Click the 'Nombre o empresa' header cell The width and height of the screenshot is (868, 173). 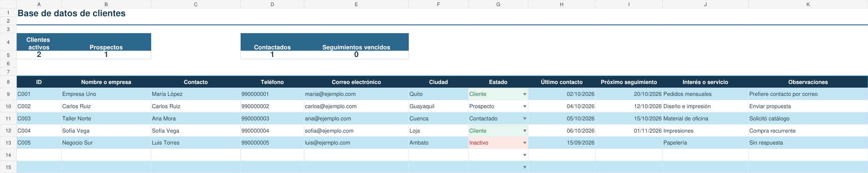[106, 82]
